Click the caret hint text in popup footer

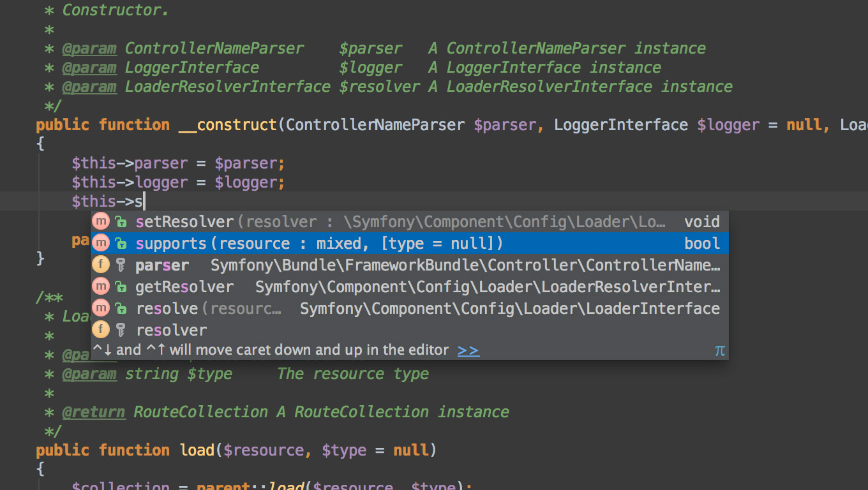click(271, 350)
